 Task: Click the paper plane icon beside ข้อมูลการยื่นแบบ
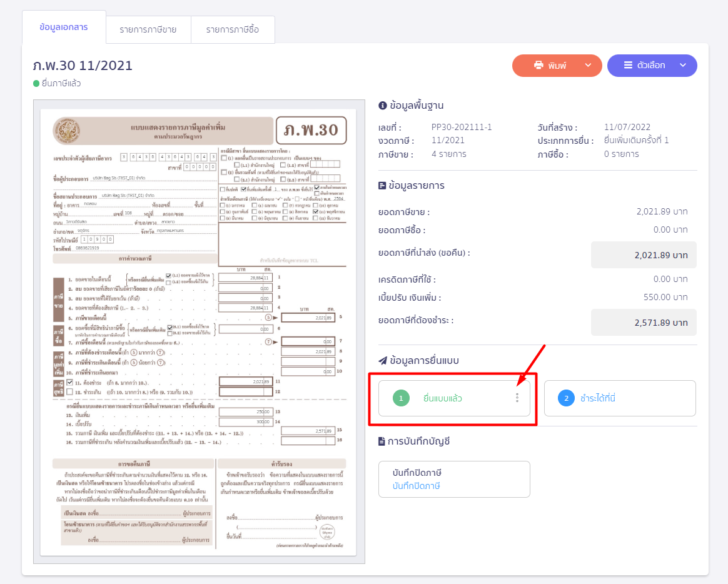383,361
